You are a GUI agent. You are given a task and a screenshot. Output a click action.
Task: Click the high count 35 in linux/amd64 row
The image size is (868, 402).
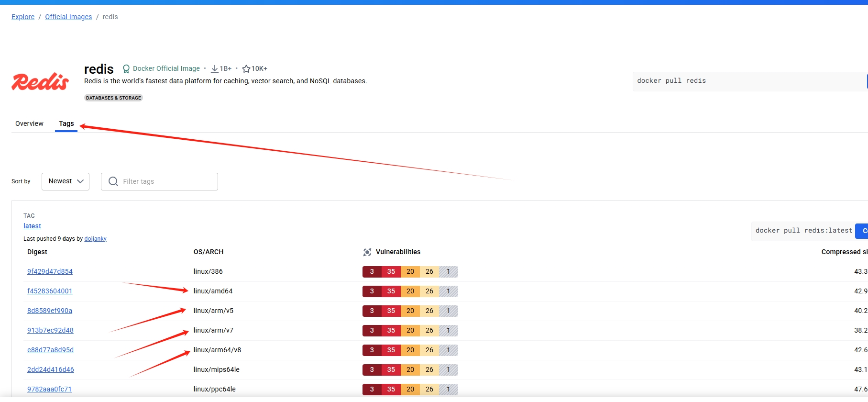coord(391,291)
